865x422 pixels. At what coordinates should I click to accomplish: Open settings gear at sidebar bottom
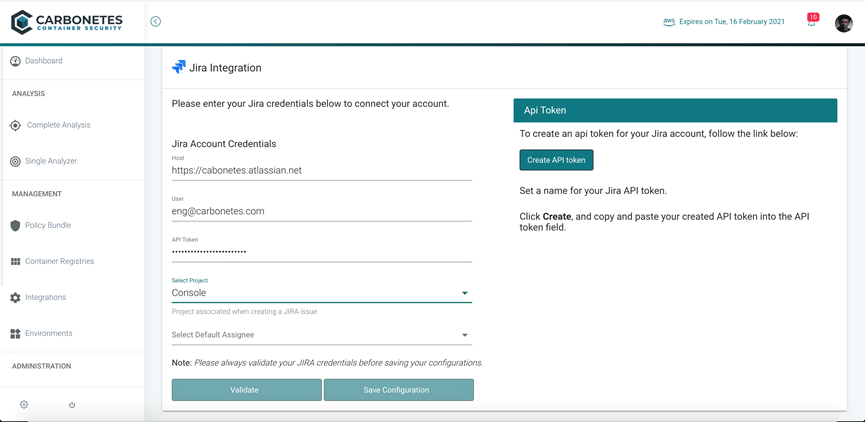24,404
